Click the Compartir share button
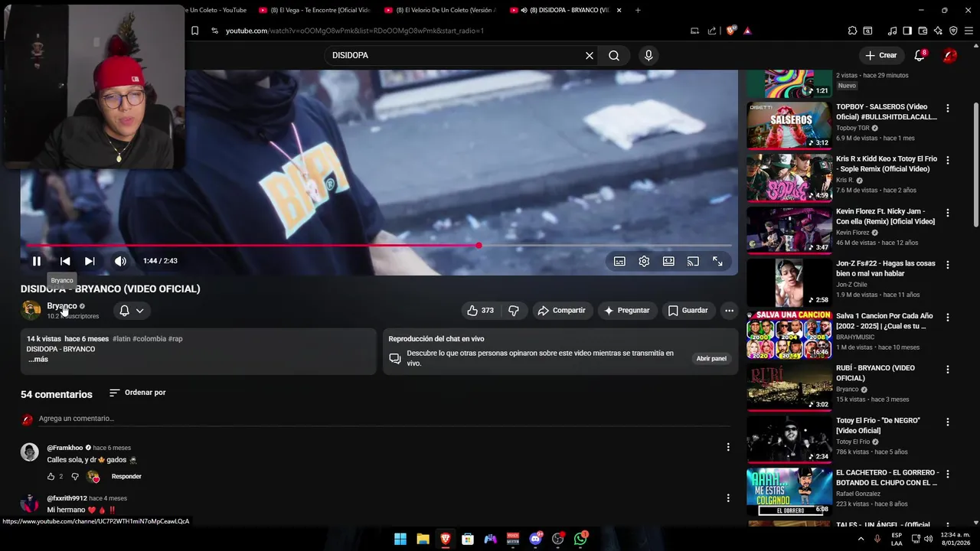980x551 pixels. click(x=561, y=310)
